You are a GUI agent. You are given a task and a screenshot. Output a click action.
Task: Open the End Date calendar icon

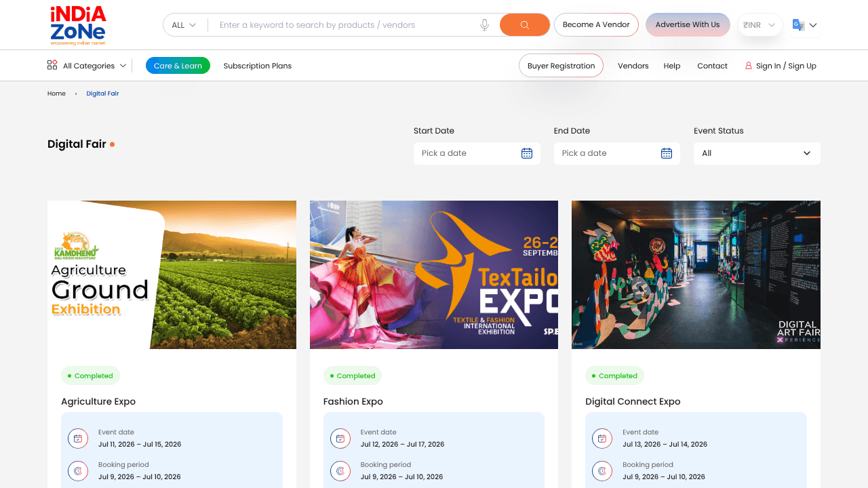(667, 153)
